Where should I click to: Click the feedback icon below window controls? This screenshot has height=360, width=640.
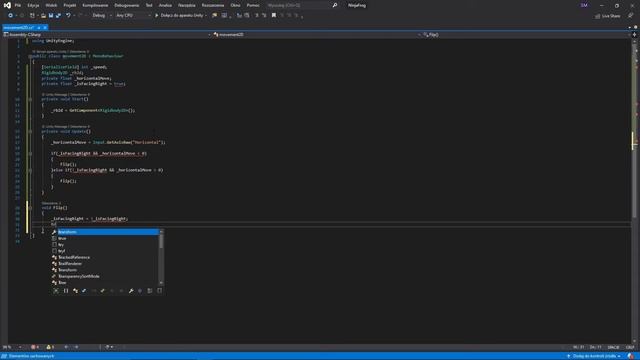click(x=630, y=16)
